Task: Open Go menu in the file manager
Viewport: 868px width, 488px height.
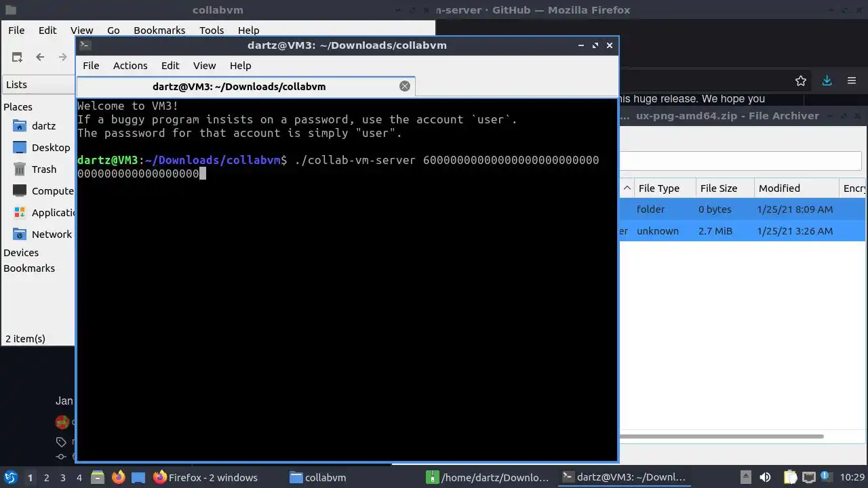Action: click(113, 30)
